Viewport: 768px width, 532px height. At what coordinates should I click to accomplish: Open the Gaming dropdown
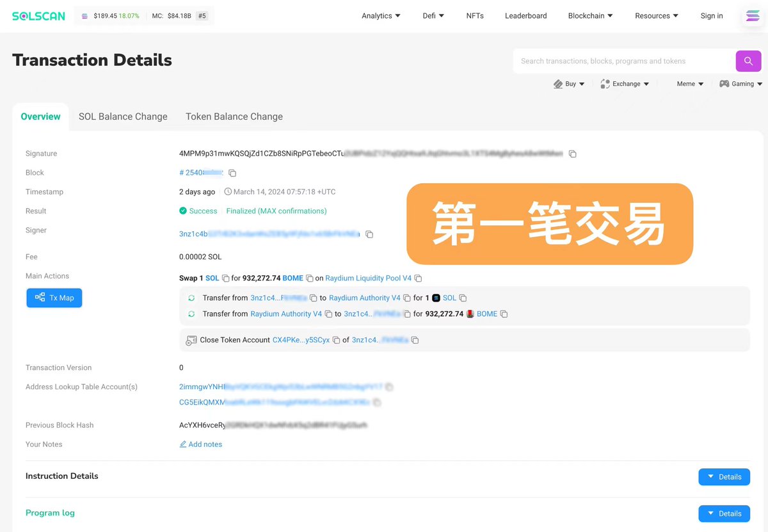(x=741, y=84)
